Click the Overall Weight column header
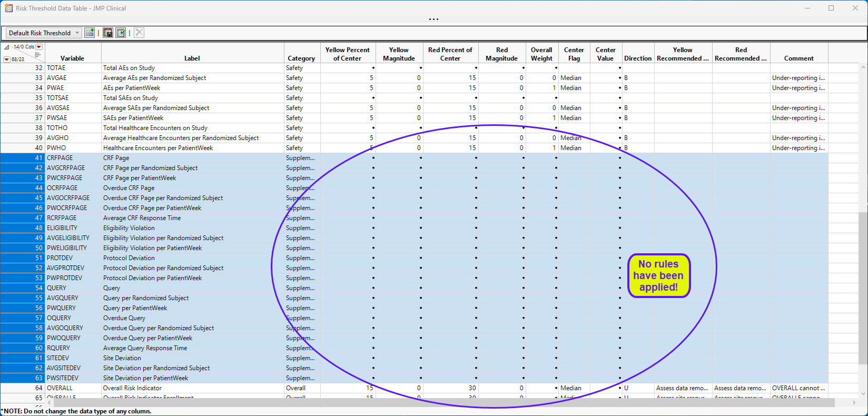The image size is (868, 416). coord(541,54)
